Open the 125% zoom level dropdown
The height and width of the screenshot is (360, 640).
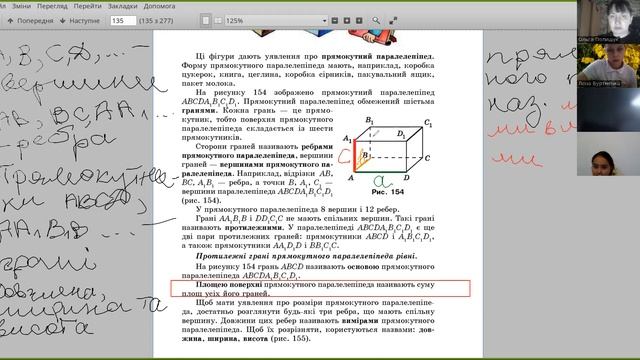point(276,20)
